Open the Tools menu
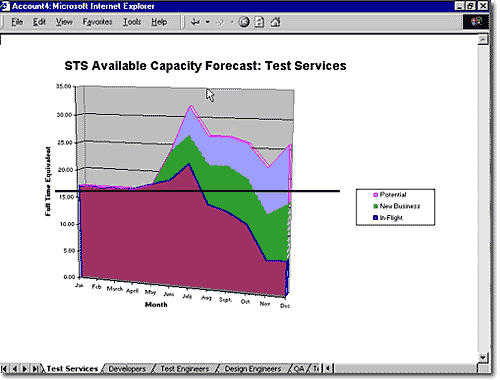The width and height of the screenshot is (500, 380). tap(132, 22)
